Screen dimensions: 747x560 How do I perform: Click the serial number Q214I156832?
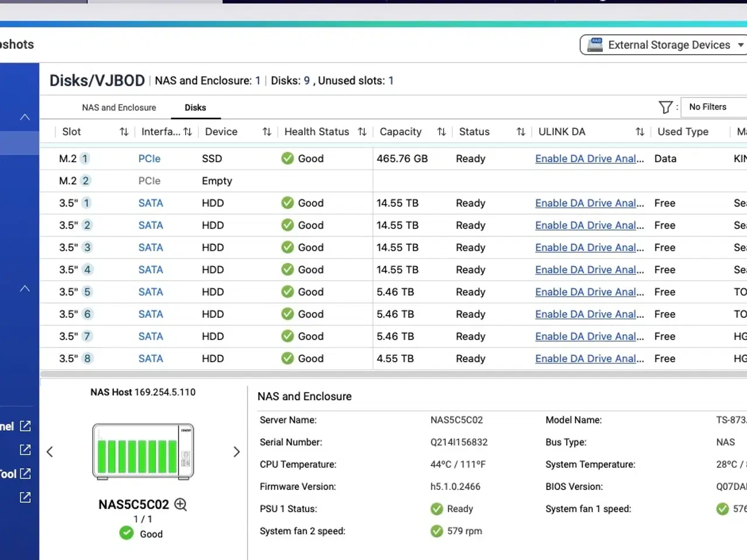459,442
